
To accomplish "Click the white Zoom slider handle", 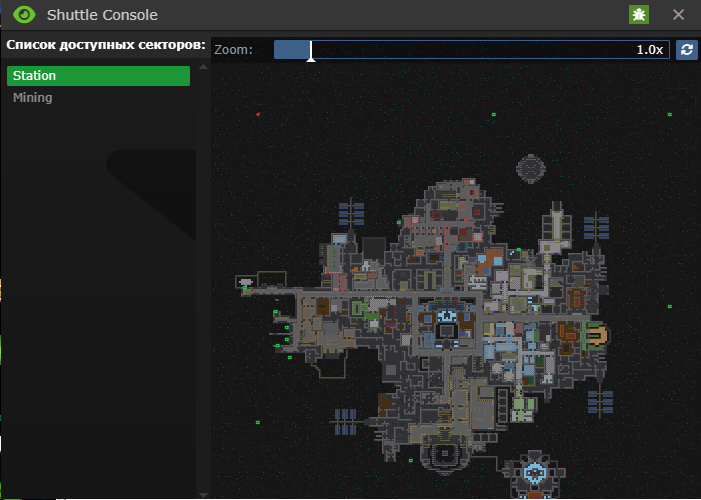I will (x=311, y=50).
